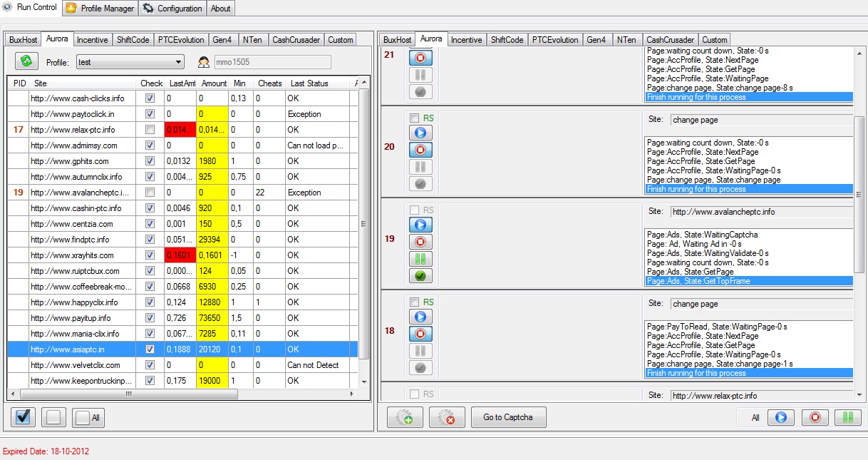Uncheck the box for asiaptc.in row

tap(150, 349)
